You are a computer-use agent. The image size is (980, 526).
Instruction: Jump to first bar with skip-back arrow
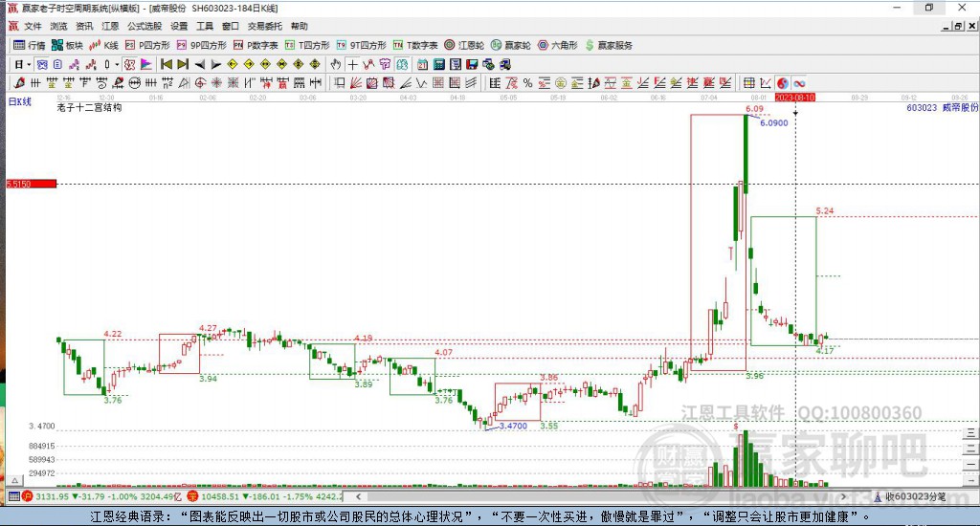(166, 64)
